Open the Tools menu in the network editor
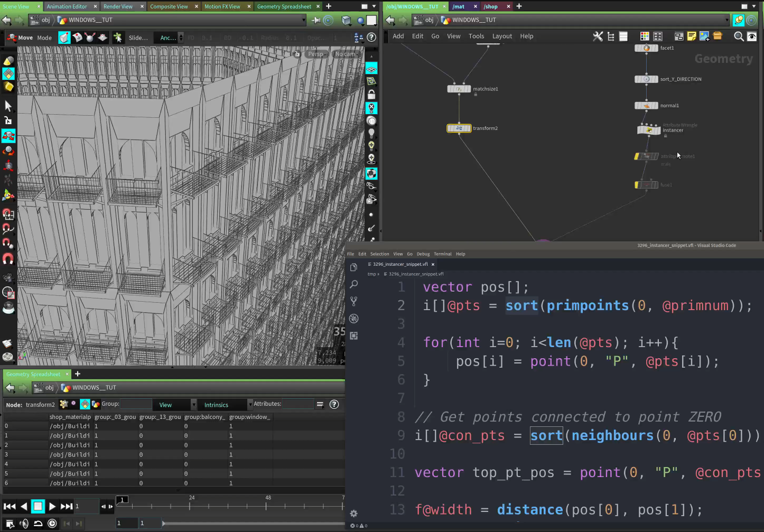The width and height of the screenshot is (764, 532). click(x=476, y=36)
